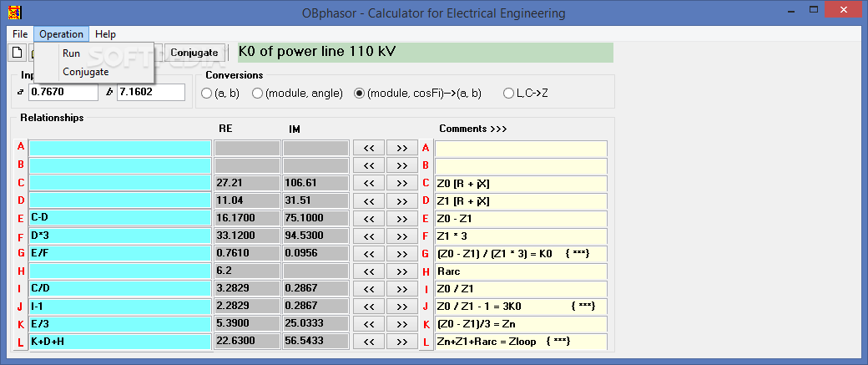This screenshot has width=868, height=365.
Task: Click comment field Z0 / Z1
Action: [x=521, y=288]
